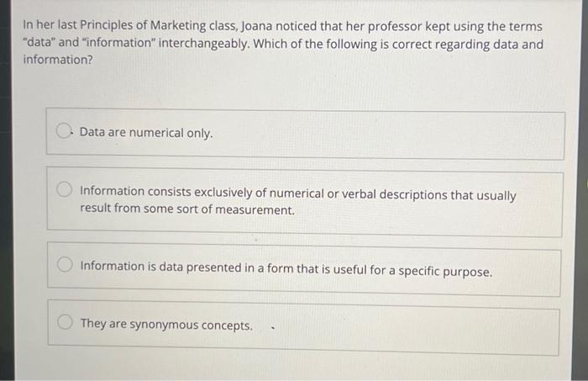Click the small dot after 'synonymous concepts.'
Image resolution: width=588 pixels, height=381 pixels.
pos(273,329)
